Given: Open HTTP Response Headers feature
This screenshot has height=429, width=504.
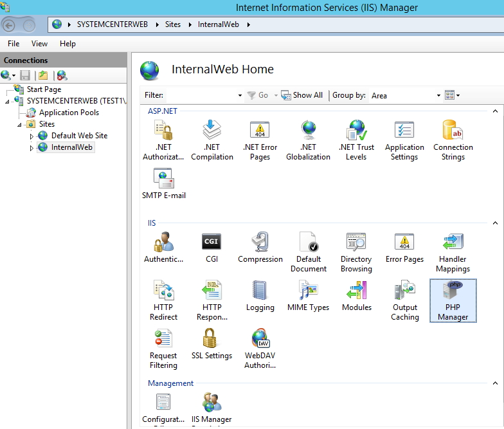Looking at the screenshot, I should [x=212, y=300].
